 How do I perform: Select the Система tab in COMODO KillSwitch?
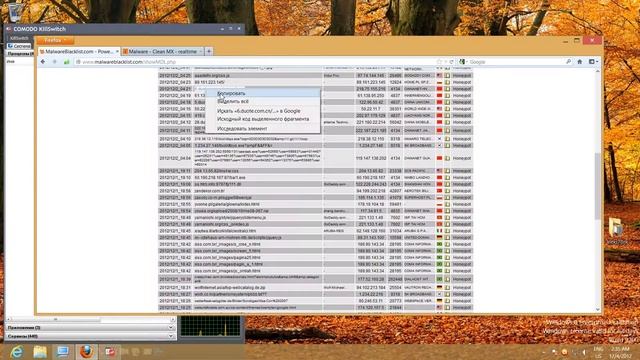click(19, 46)
